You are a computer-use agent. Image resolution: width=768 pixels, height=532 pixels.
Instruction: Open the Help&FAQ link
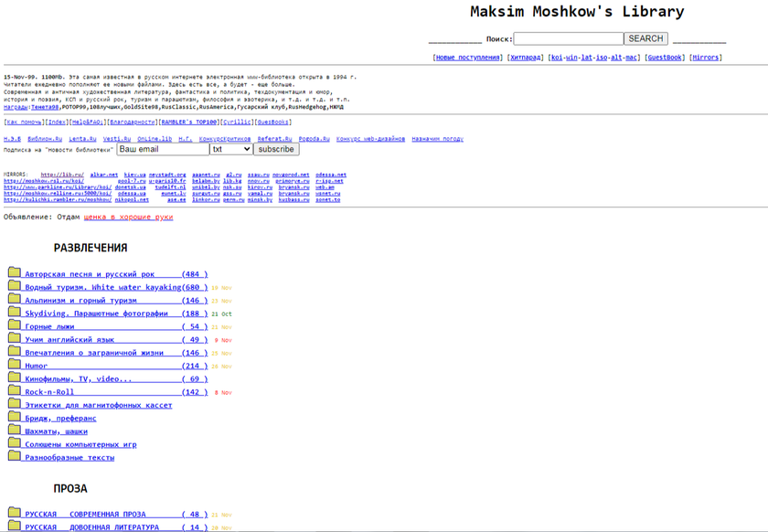point(88,122)
